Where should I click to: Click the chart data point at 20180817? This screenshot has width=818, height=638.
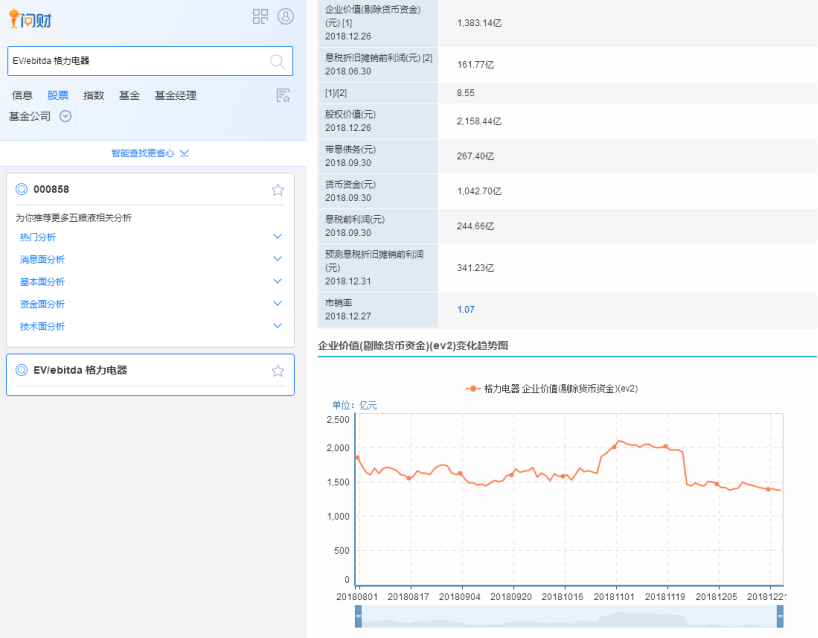tap(409, 478)
